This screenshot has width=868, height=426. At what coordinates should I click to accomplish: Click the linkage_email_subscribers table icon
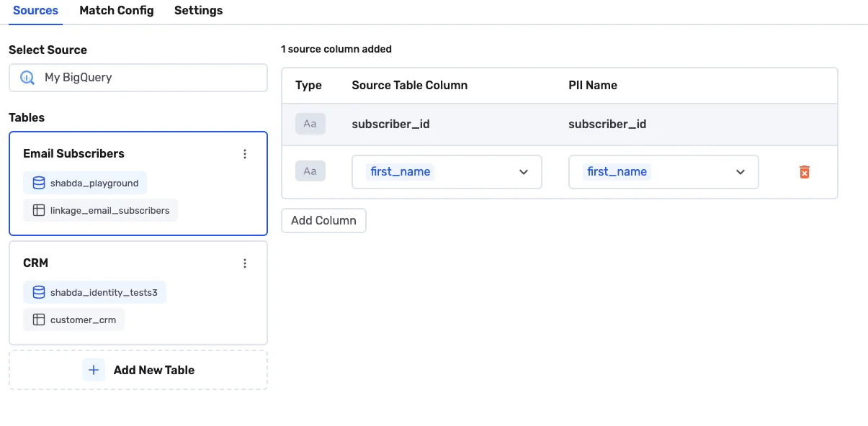39,211
